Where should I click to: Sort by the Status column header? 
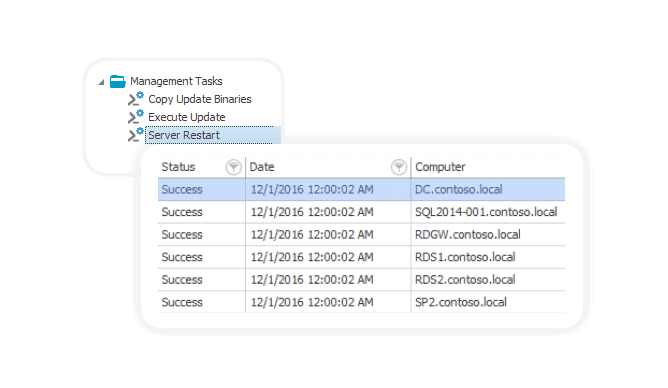[x=178, y=167]
